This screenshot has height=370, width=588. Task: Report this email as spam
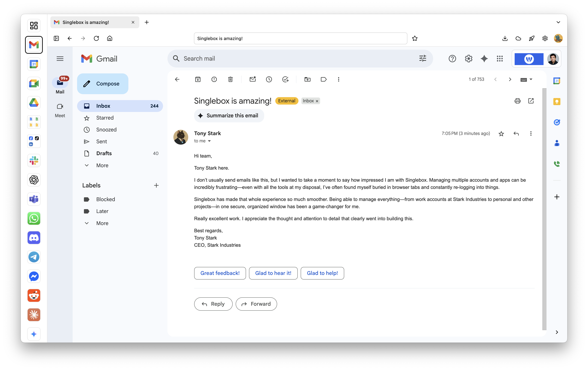214,79
